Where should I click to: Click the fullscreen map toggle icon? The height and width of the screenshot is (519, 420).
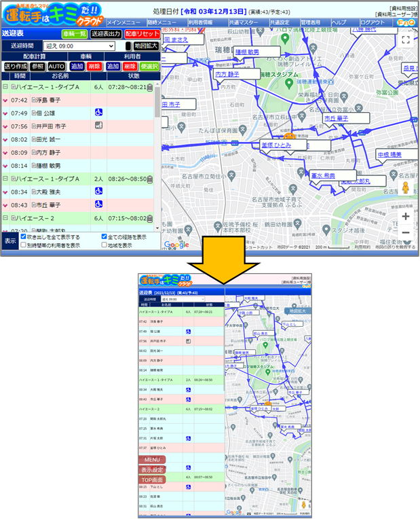point(406,40)
